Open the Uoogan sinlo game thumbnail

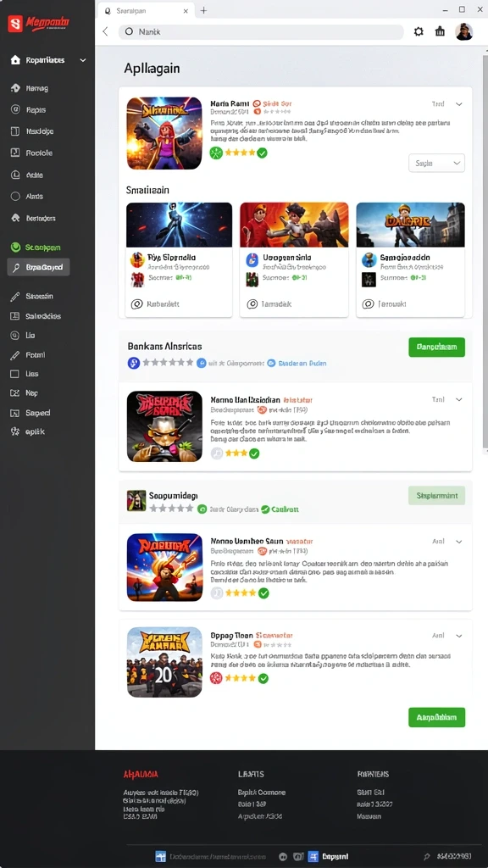pos(294,225)
